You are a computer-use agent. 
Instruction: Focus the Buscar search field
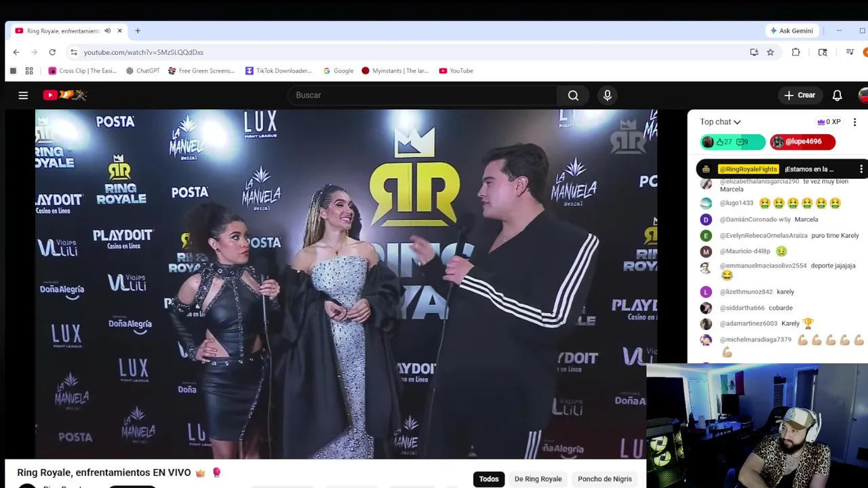[x=422, y=96]
